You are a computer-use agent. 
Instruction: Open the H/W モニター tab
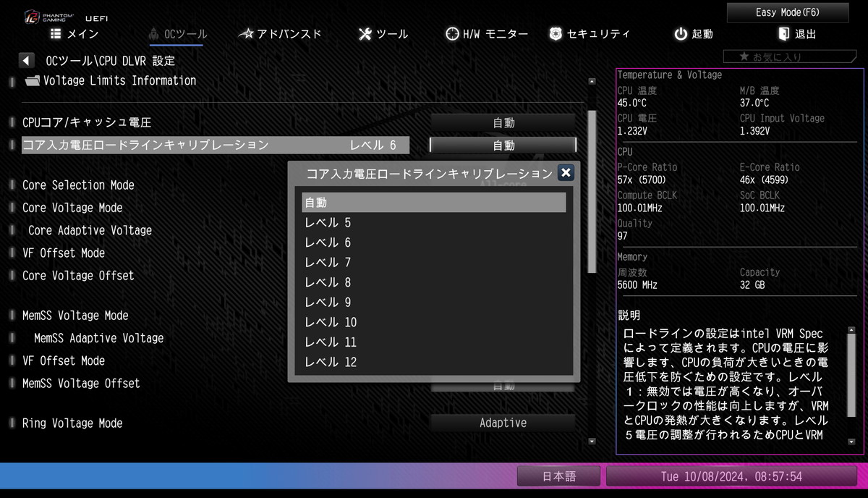coord(487,33)
